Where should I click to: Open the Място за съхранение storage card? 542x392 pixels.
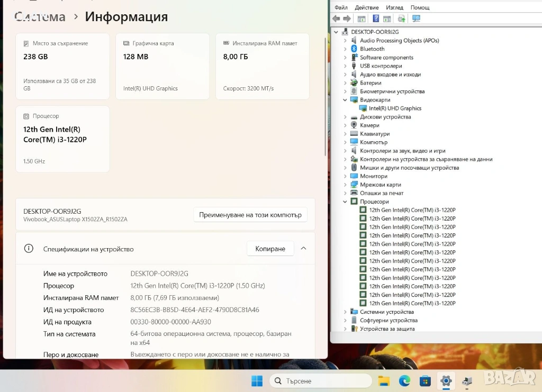click(x=62, y=66)
